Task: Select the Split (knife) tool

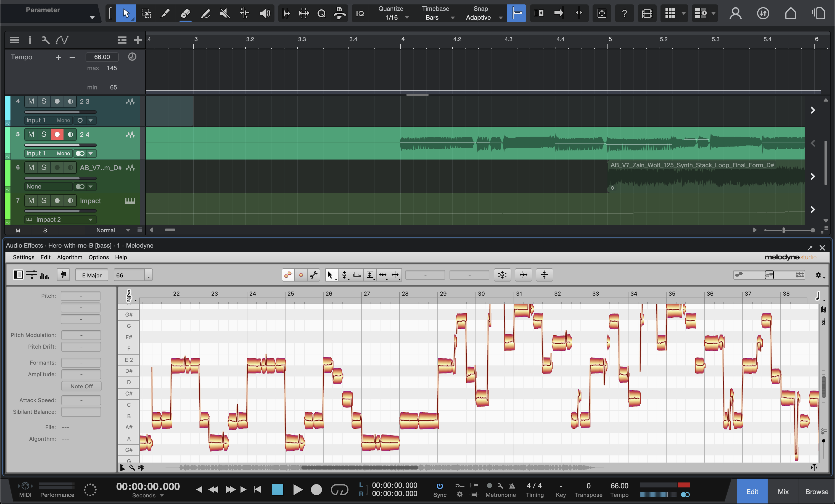Action: [x=165, y=13]
